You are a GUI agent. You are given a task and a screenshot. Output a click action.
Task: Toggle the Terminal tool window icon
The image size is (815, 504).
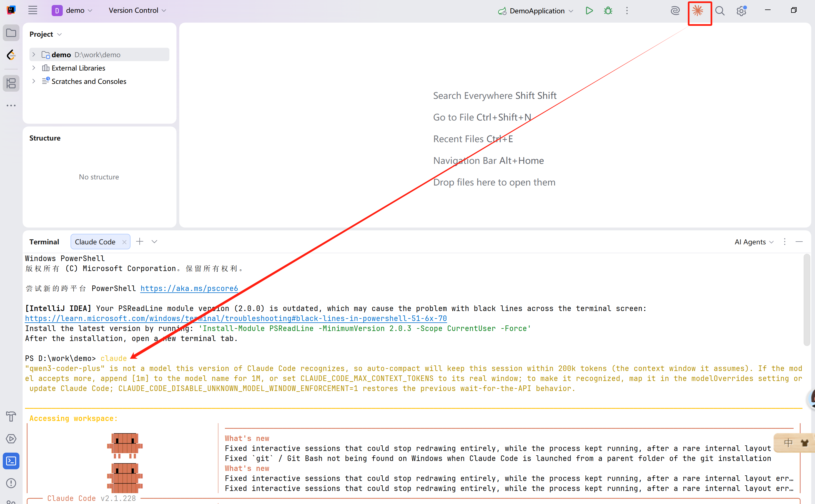coord(11,461)
